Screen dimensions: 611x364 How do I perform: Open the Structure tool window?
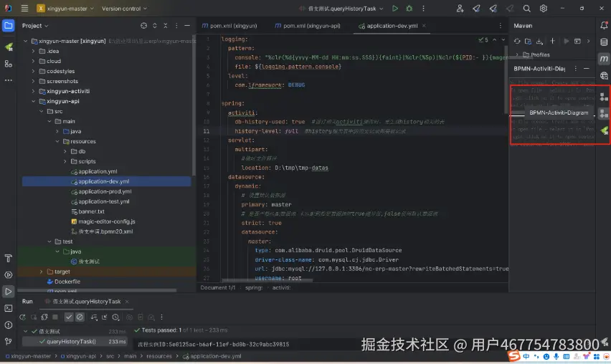point(8,64)
